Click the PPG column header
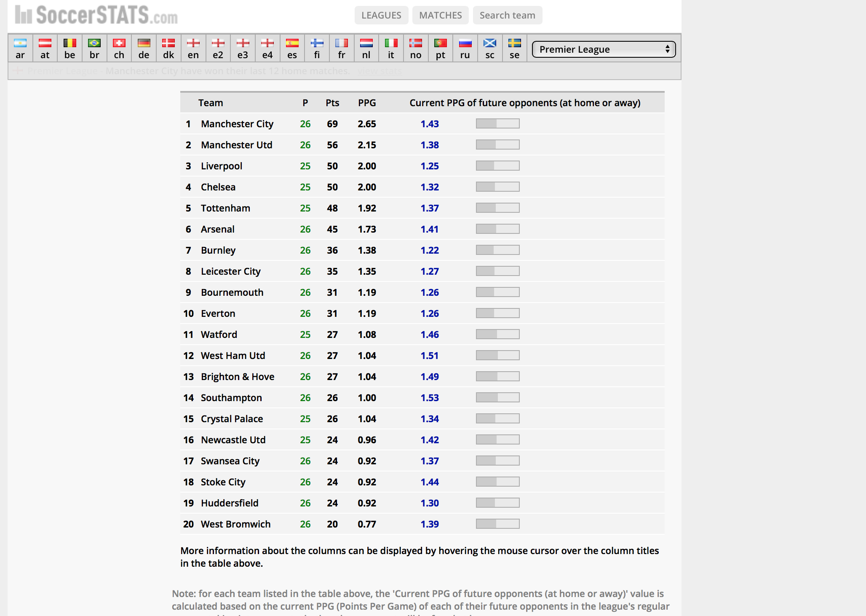This screenshot has width=866, height=616. coord(367,103)
